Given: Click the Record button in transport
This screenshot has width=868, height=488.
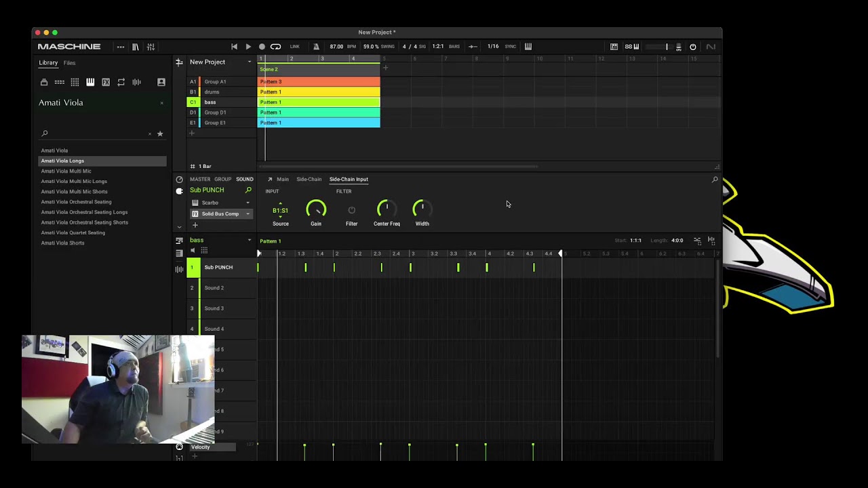Looking at the screenshot, I should point(262,47).
